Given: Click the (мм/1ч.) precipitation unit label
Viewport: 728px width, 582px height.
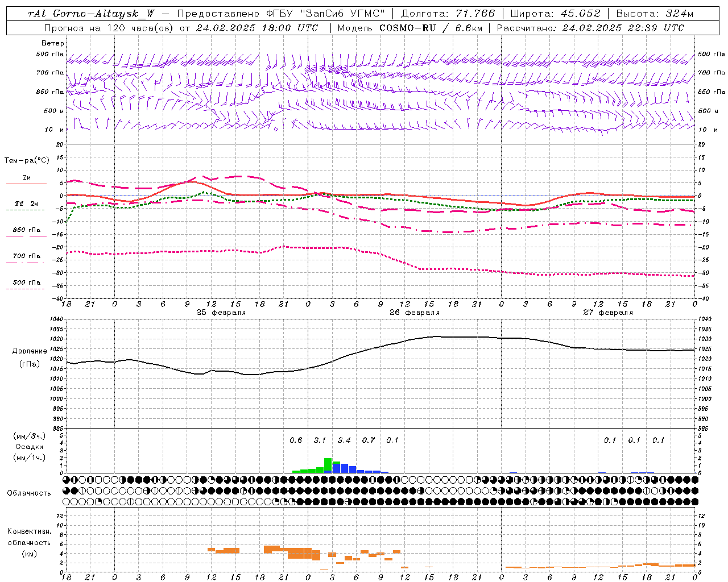Looking at the screenshot, I should tap(30, 458).
